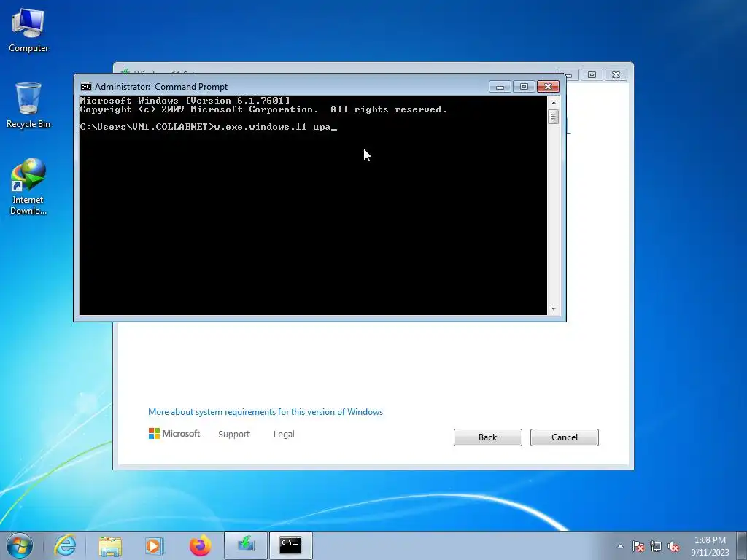Show hidden system tray icons arrow
This screenshot has width=747, height=560.
pos(620,546)
